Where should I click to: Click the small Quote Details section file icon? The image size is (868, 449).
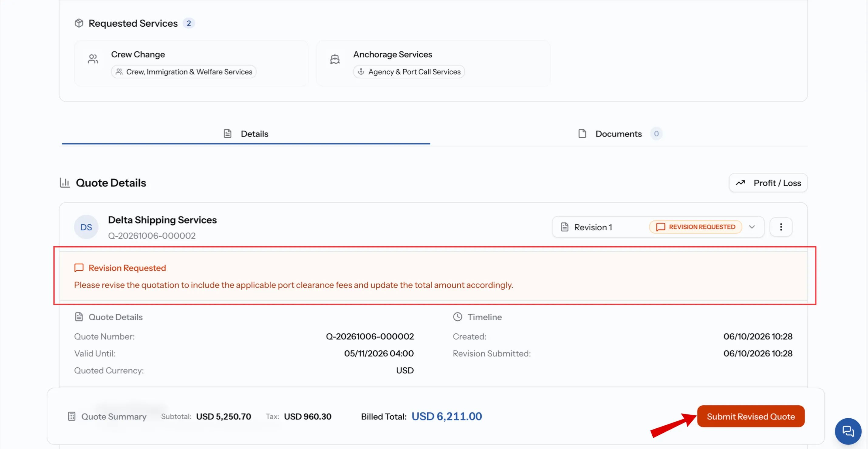coord(79,317)
